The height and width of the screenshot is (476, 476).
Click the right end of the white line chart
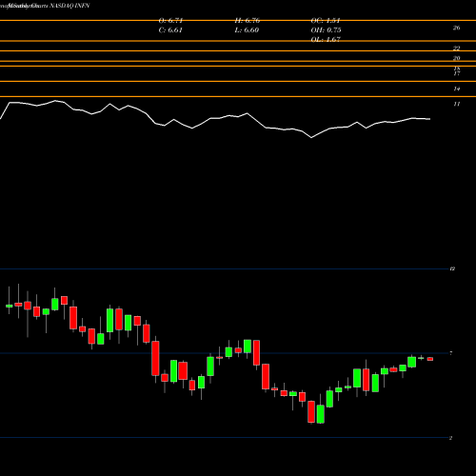pyautogui.click(x=430, y=119)
